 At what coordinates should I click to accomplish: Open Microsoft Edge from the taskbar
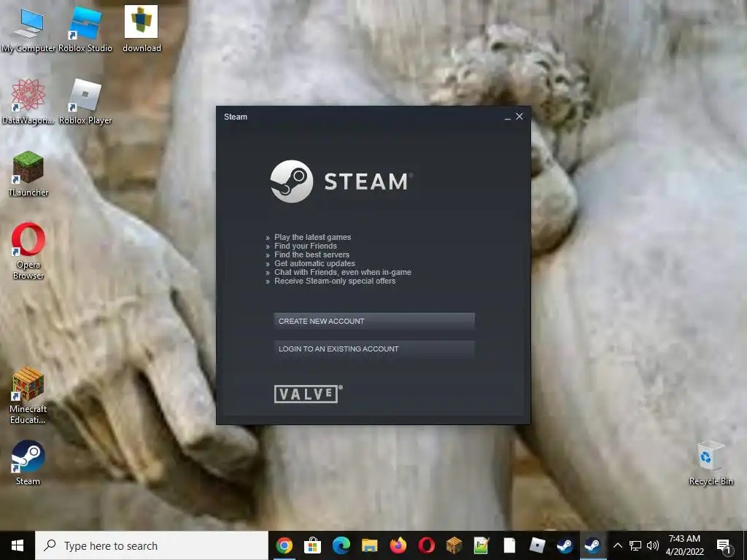[341, 545]
